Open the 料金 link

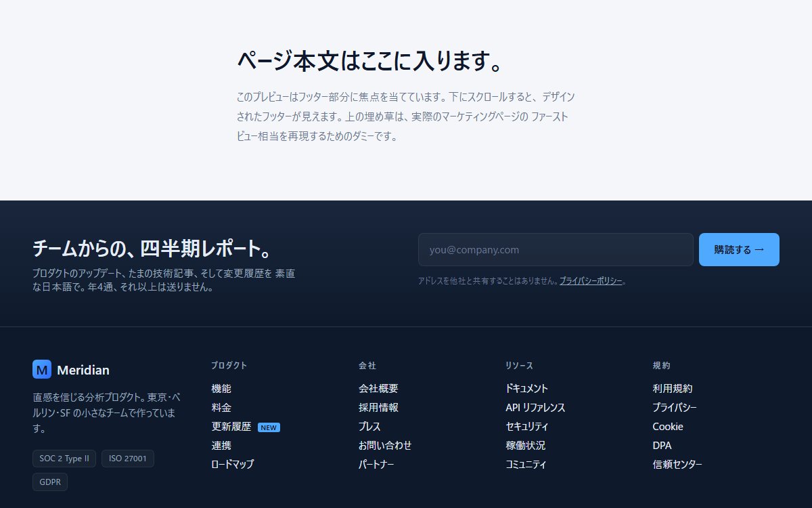click(x=221, y=408)
